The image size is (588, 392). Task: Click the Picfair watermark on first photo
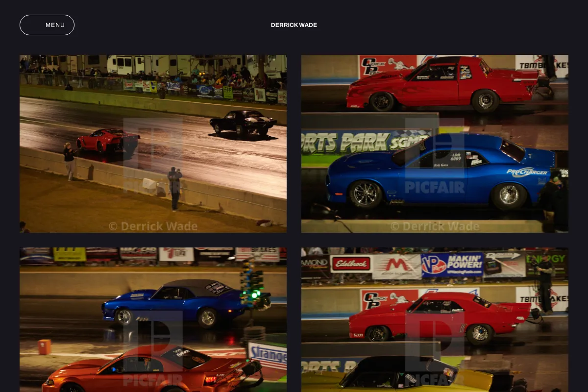tap(153, 155)
